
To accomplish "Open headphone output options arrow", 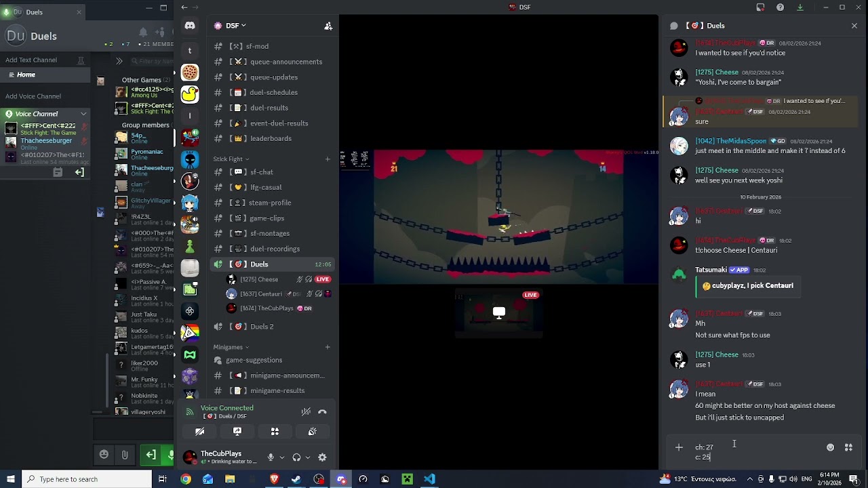I will [307, 457].
